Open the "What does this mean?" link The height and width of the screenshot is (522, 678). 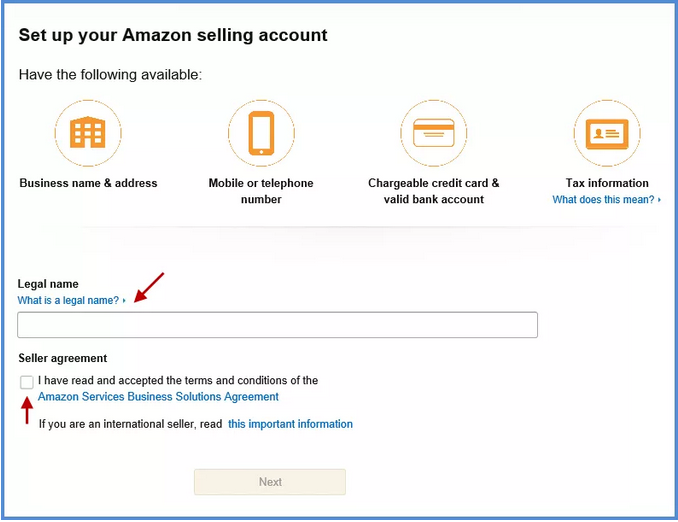pos(603,200)
